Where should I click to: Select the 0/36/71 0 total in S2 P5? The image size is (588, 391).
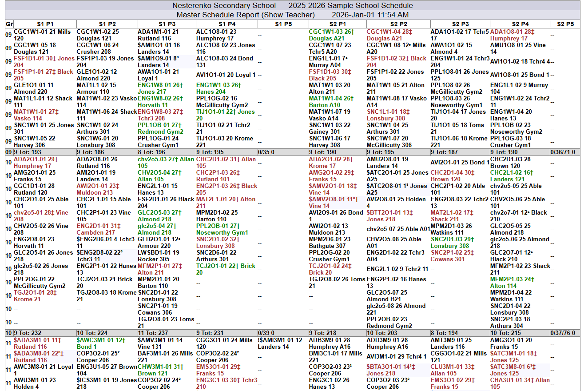click(563, 152)
